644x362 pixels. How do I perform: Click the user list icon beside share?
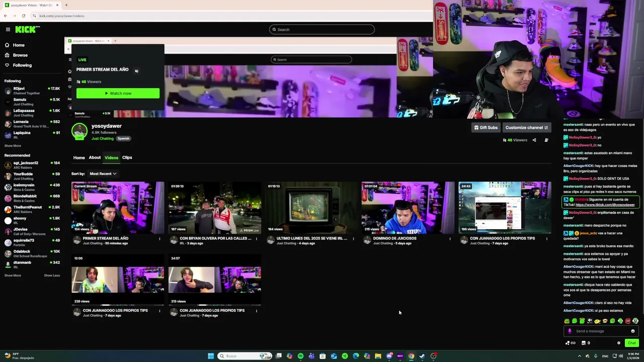tap(546, 140)
